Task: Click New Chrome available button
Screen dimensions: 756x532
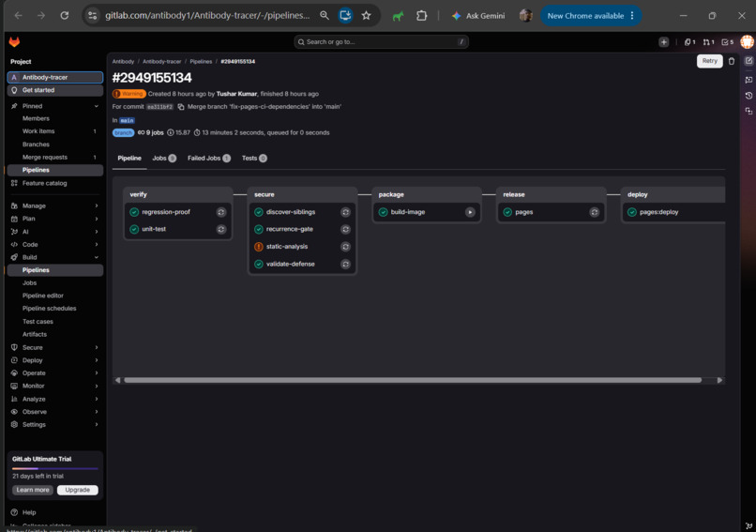Action: 591,15
